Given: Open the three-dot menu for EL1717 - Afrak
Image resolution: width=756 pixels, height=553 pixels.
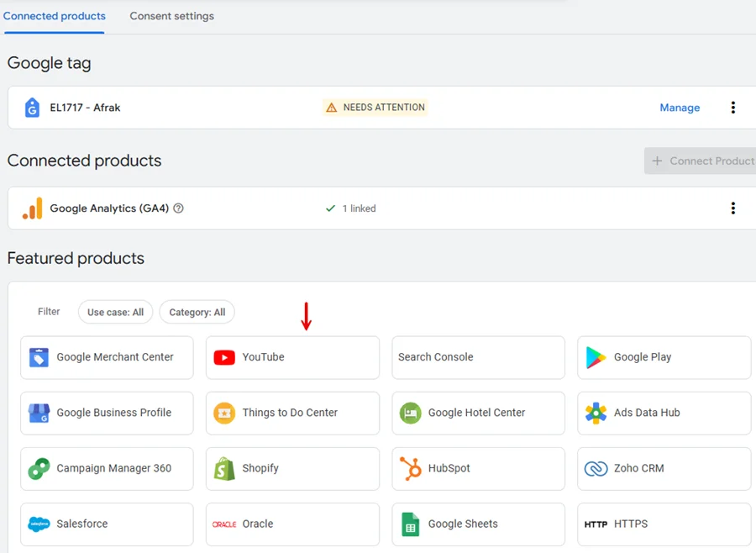Looking at the screenshot, I should [732, 107].
